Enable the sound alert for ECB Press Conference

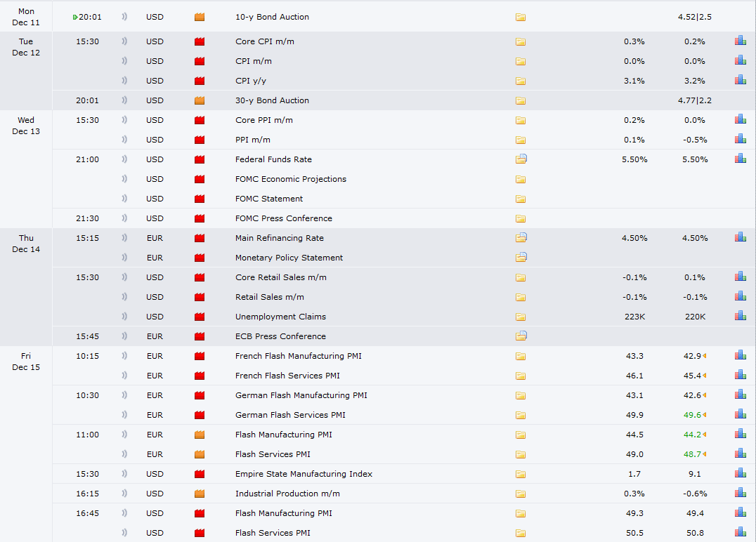tap(124, 336)
